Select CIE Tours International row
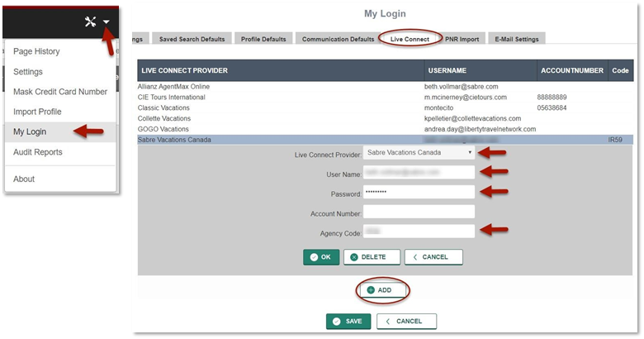 tap(386, 97)
